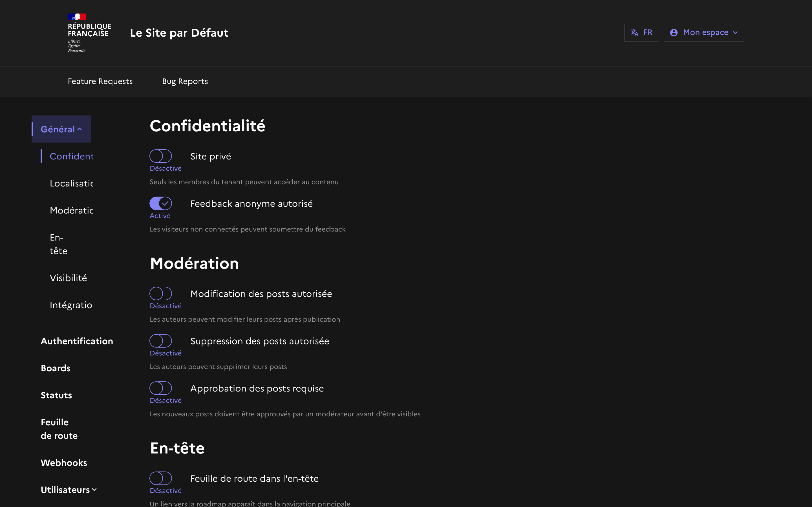Click the user account avatar icon

coord(673,32)
